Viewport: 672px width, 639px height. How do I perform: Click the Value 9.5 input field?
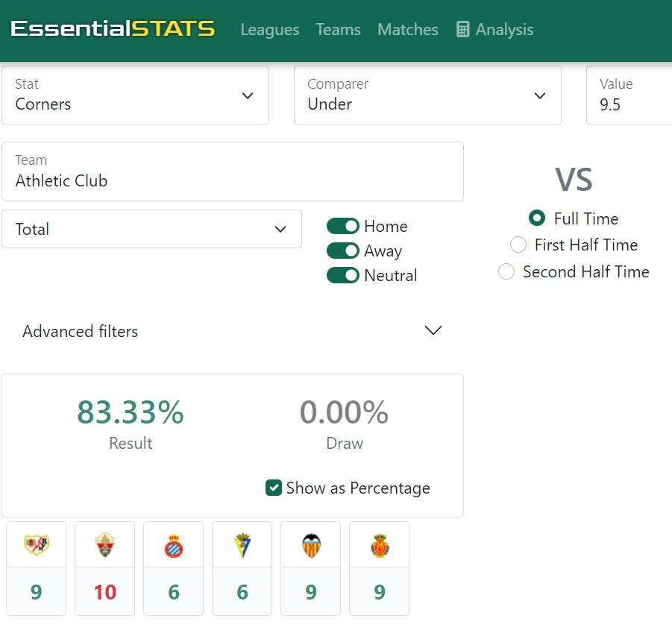coord(629,95)
